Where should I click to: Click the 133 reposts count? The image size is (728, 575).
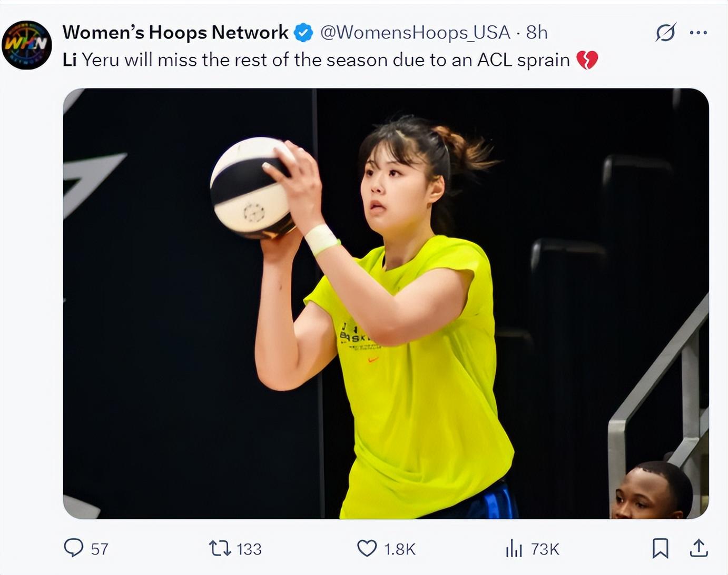249,549
